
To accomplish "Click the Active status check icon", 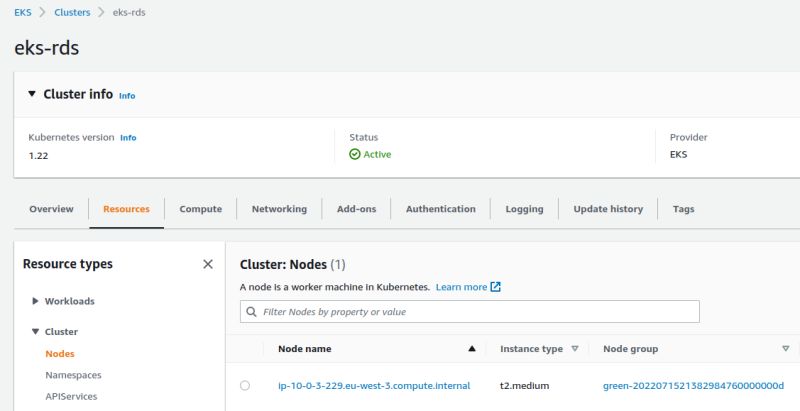I will click(354, 155).
